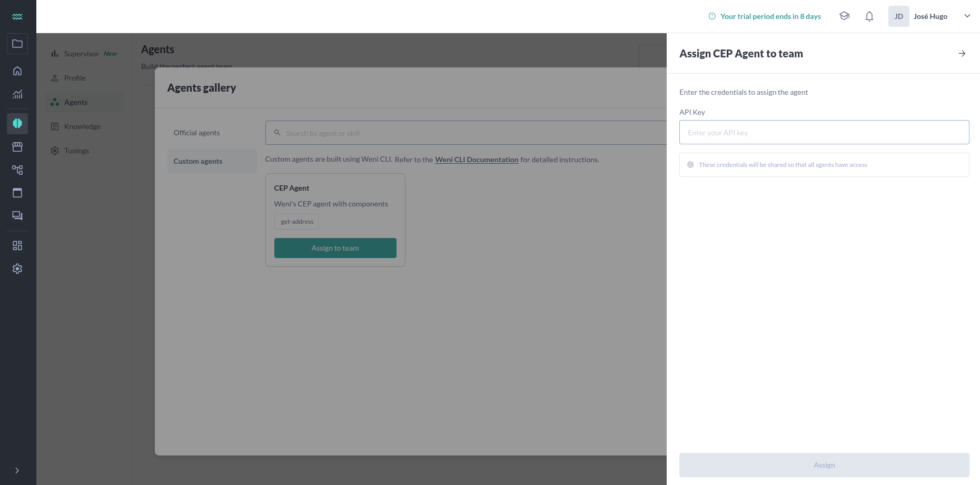Image resolution: width=980 pixels, height=485 pixels.
Task: Click the brain agent-builder sidebar icon
Action: (17, 123)
